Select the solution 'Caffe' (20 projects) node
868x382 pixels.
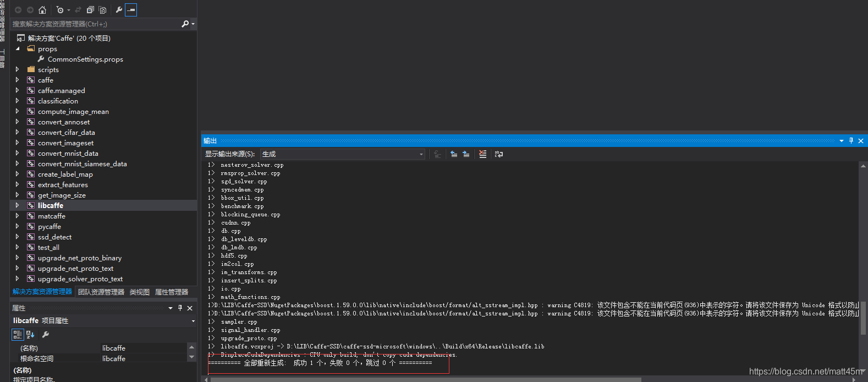69,38
